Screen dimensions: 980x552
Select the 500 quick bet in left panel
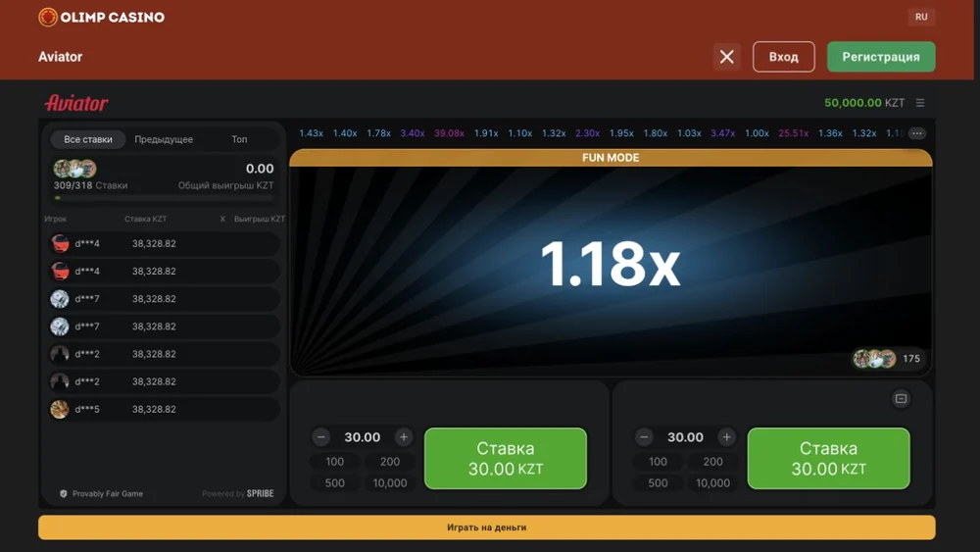[x=334, y=483]
